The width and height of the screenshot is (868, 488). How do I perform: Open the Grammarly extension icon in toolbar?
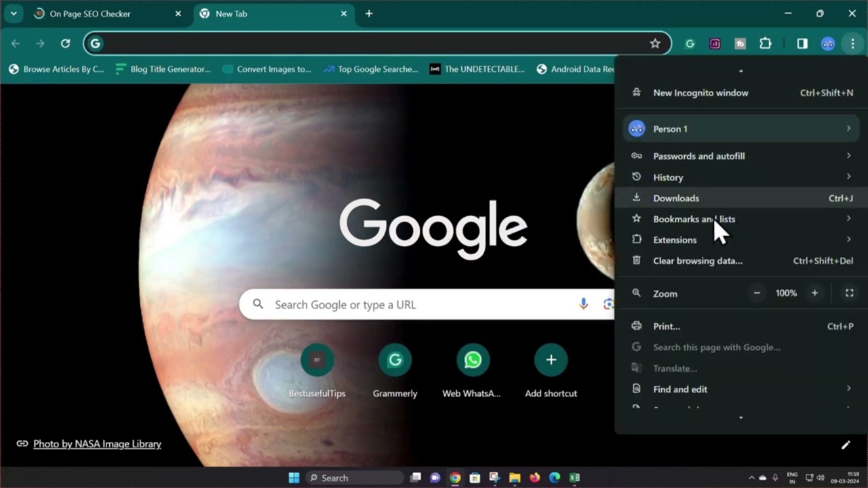point(690,43)
